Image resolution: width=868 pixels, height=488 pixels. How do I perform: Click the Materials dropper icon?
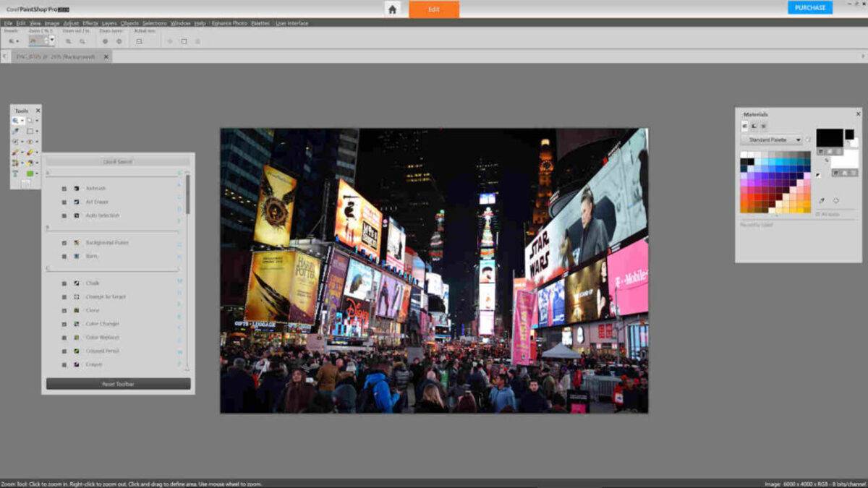click(x=822, y=200)
